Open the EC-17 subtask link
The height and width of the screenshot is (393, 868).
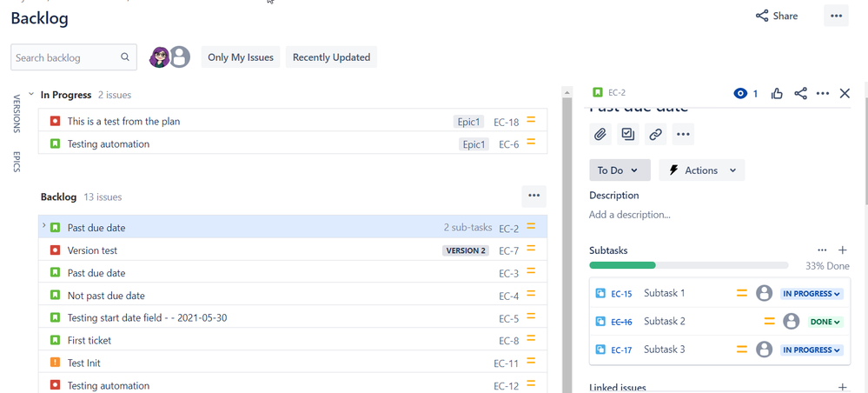pos(621,350)
